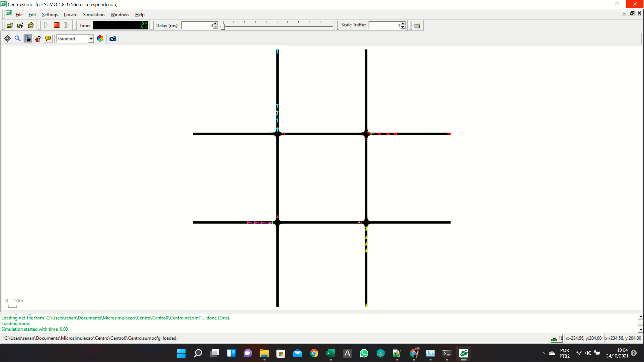Open SUMO from the Windows taskbar

464,353
